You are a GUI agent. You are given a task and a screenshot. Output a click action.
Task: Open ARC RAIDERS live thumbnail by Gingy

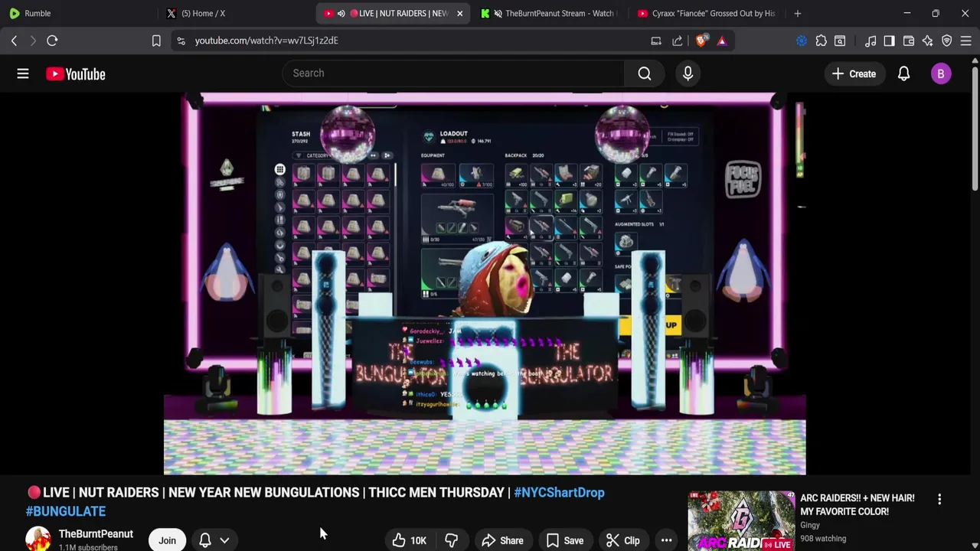[741, 520]
